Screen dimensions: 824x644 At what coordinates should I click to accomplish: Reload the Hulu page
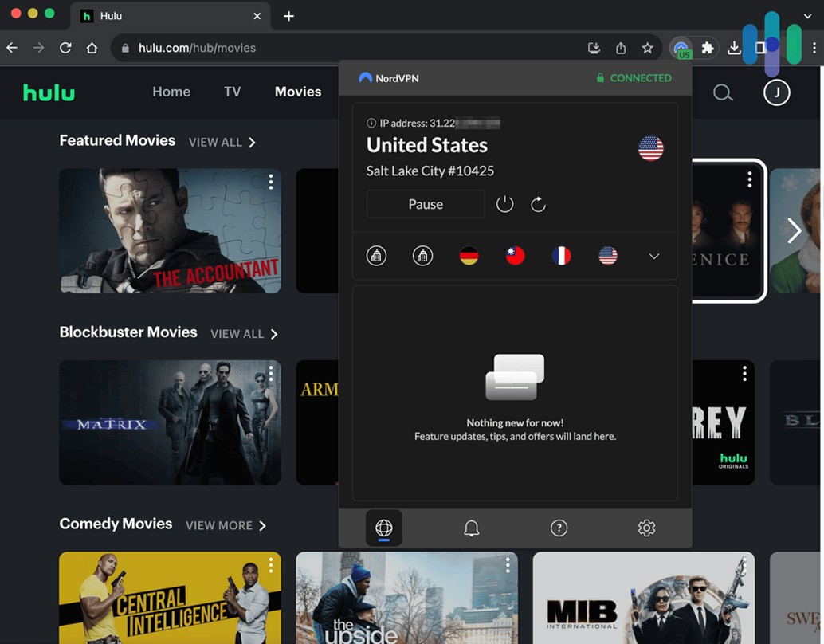(x=65, y=48)
